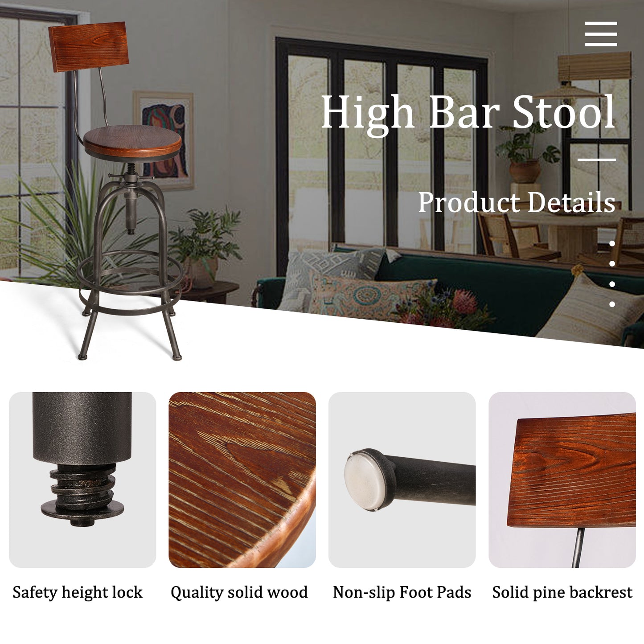This screenshot has height=644, width=644.
Task: Click the Safety height lock caption
Action: [78, 592]
